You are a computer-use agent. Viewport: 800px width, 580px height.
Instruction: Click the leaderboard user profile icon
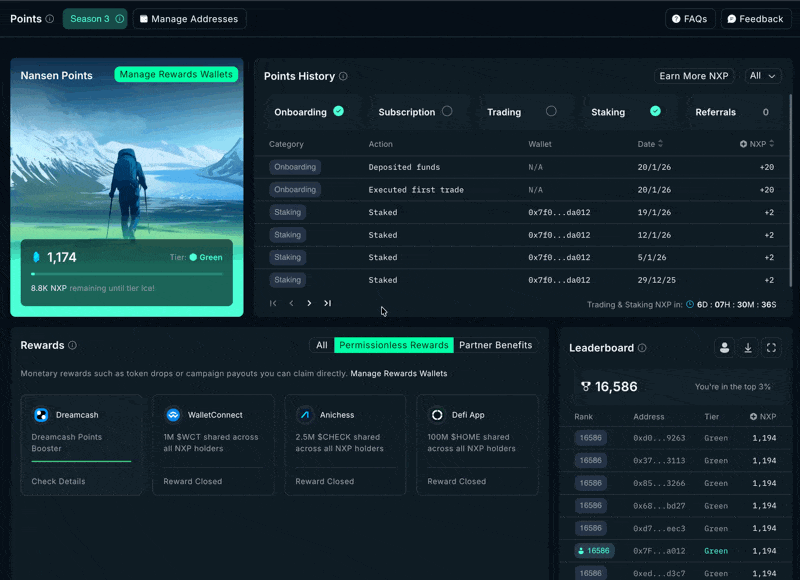click(724, 348)
